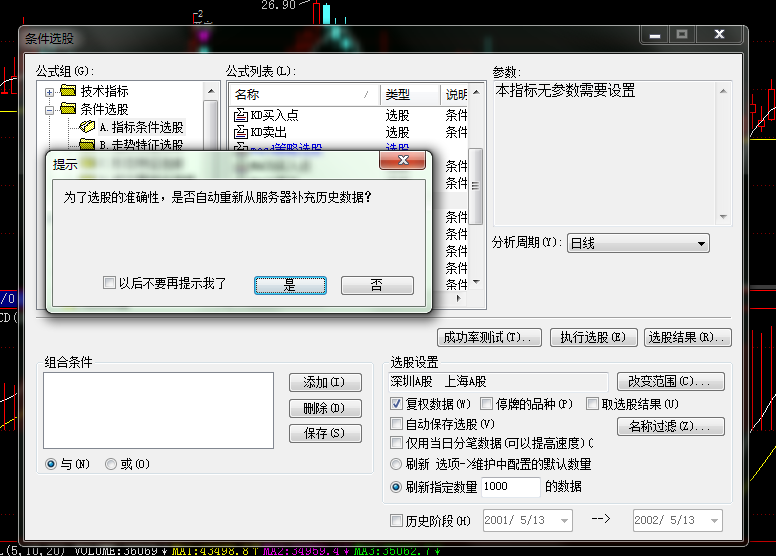
Task: Click the disabled maximize button of 条件选股
Action: (x=682, y=34)
